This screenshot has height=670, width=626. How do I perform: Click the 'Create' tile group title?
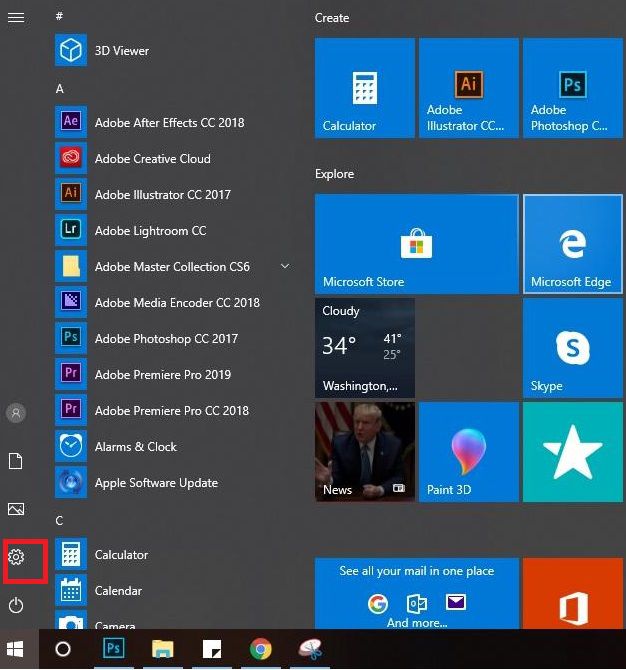(332, 18)
